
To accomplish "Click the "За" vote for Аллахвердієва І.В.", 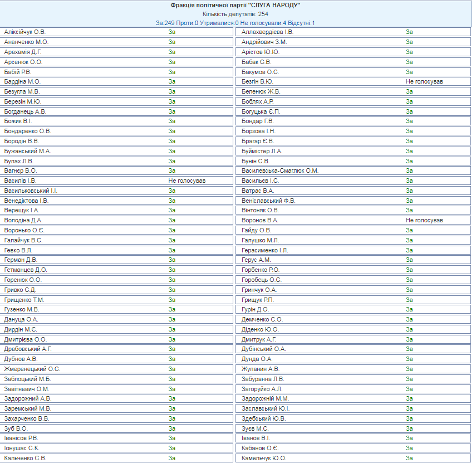I will [409, 32].
